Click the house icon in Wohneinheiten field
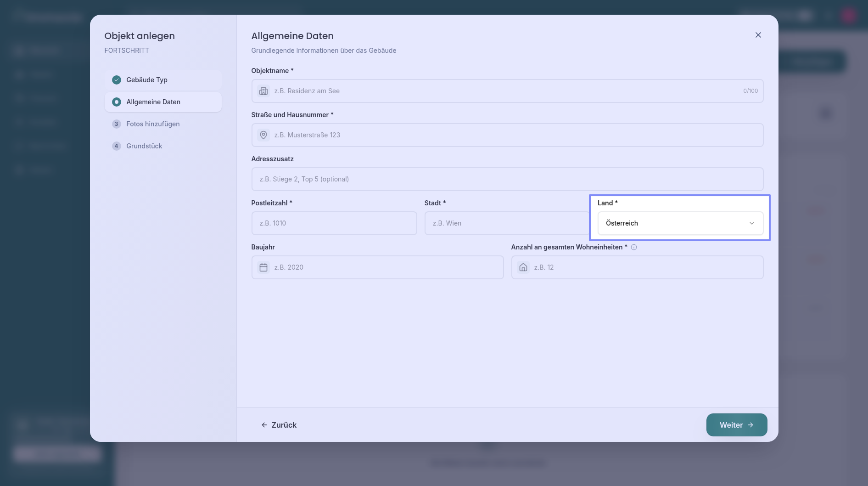The height and width of the screenshot is (486, 868). coord(523,267)
